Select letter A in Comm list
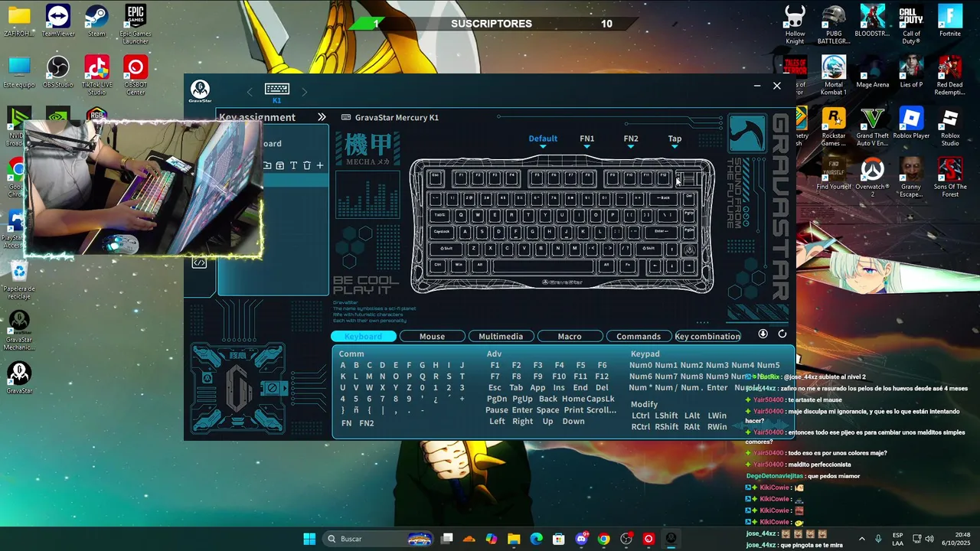This screenshot has height=551, width=980. tap(343, 365)
